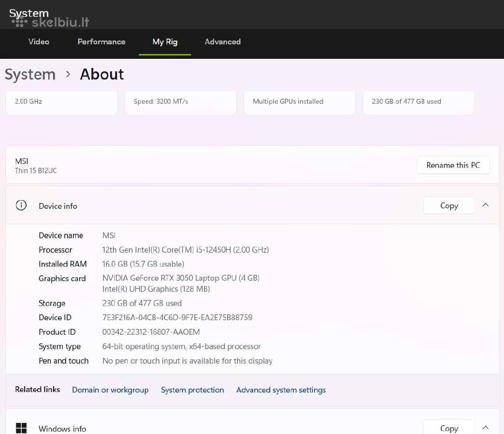The width and height of the screenshot is (504, 434).
Task: Select the Speed: 3200 MT/s card
Action: point(181,102)
